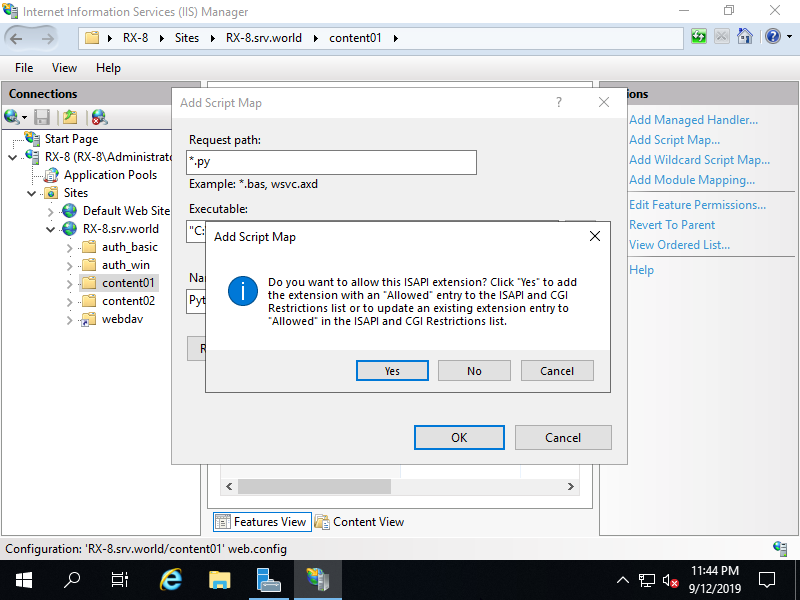The height and width of the screenshot is (600, 800).
Task: Select Start Page in connections tree
Action: pos(71,139)
